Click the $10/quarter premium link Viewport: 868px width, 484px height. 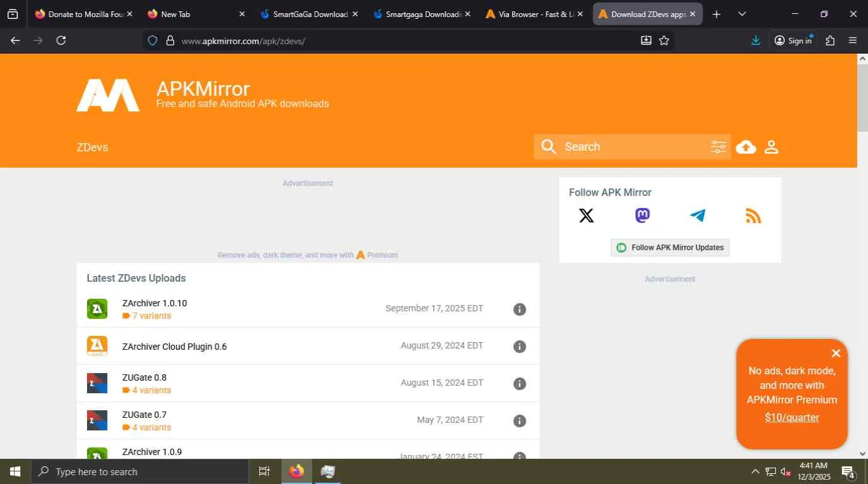coord(792,417)
